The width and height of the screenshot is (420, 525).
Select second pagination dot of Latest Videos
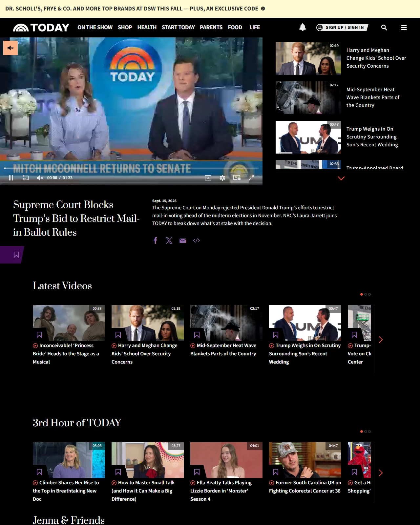[366, 294]
